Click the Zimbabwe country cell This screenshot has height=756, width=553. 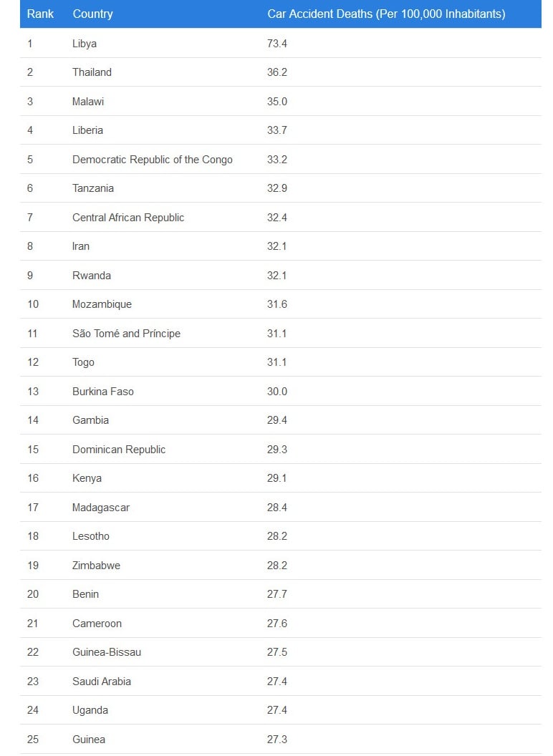[x=96, y=566]
